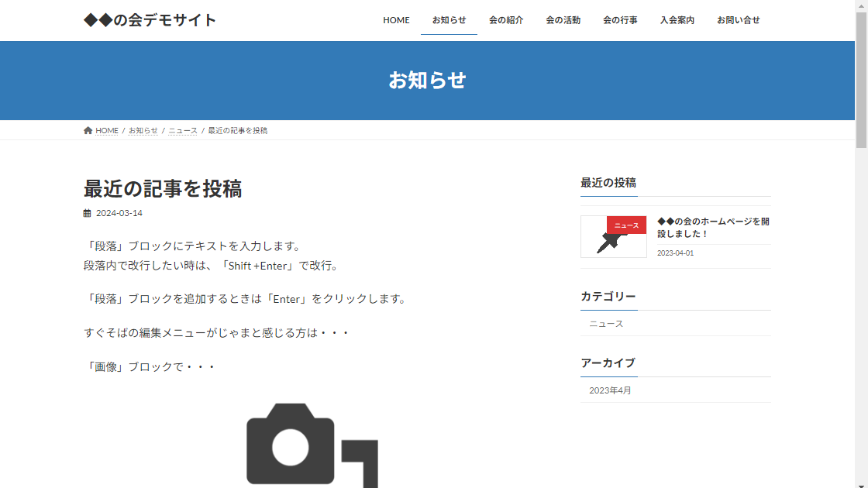Open the 入会案内 menu item
The width and height of the screenshot is (868, 488).
[x=677, y=20]
